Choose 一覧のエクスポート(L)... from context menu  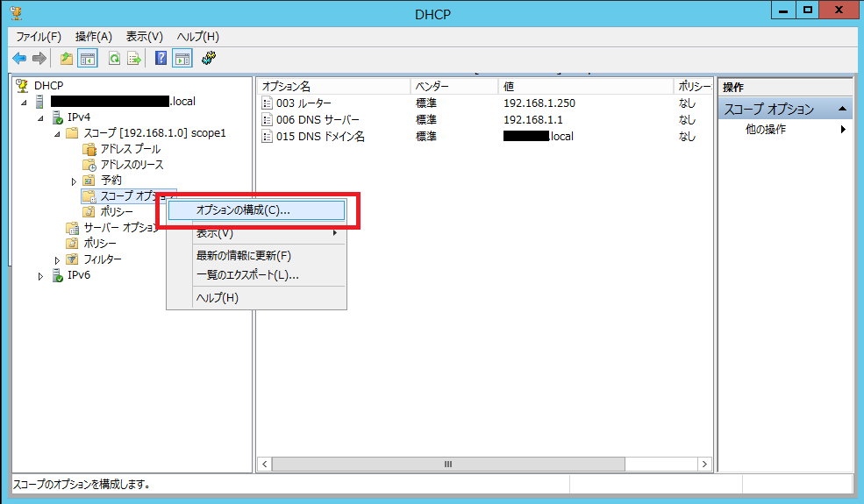[247, 275]
